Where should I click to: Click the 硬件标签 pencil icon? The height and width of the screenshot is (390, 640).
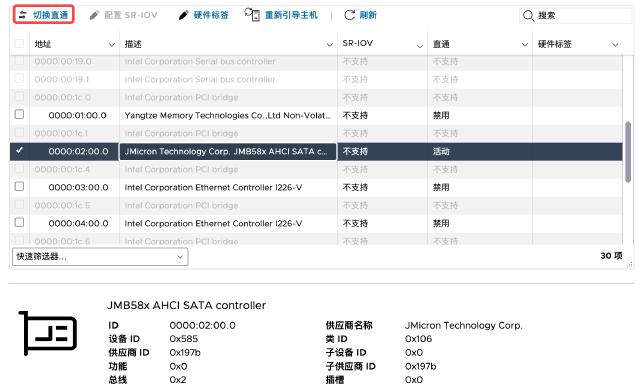184,15
